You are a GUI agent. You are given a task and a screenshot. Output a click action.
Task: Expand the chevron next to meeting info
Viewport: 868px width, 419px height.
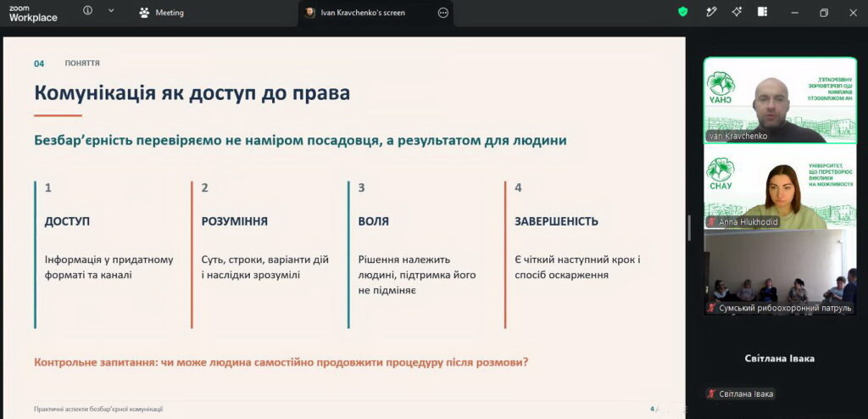pyautogui.click(x=111, y=10)
